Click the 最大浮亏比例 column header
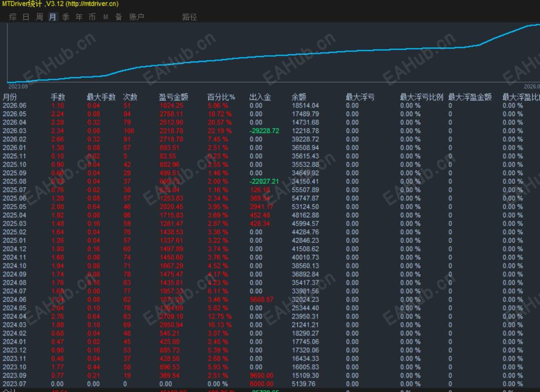 tap(422, 97)
